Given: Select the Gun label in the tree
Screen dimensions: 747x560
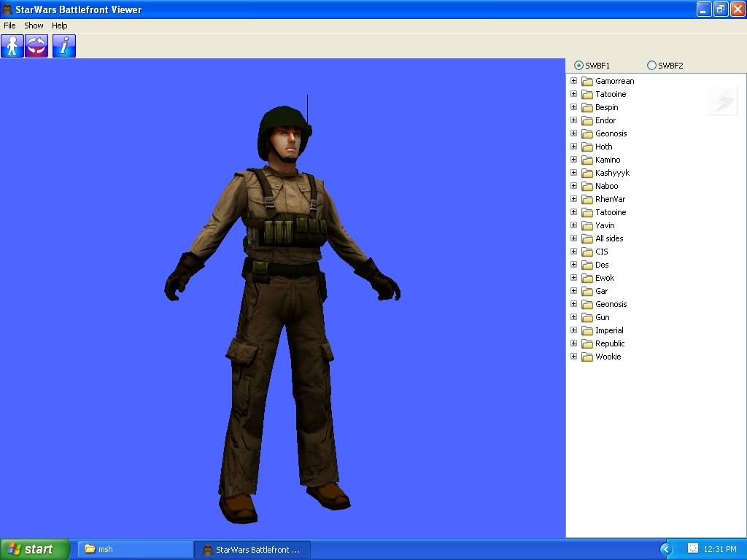Looking at the screenshot, I should pos(602,317).
